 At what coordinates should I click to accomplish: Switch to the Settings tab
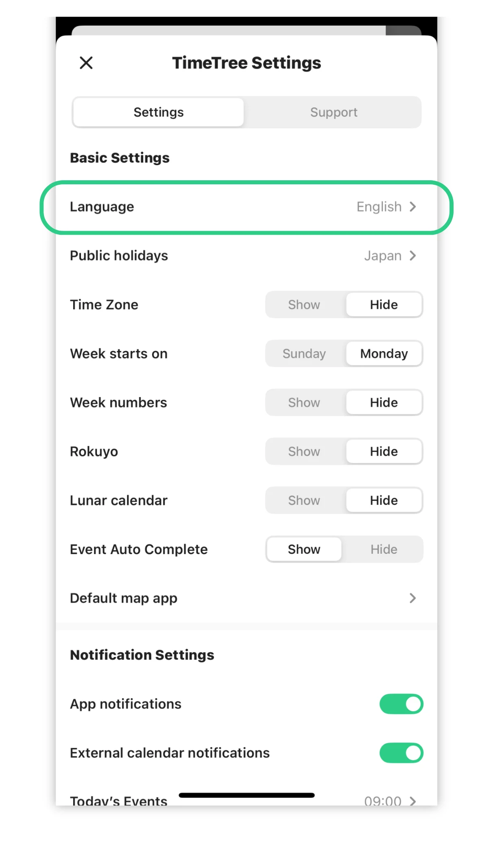tap(159, 112)
